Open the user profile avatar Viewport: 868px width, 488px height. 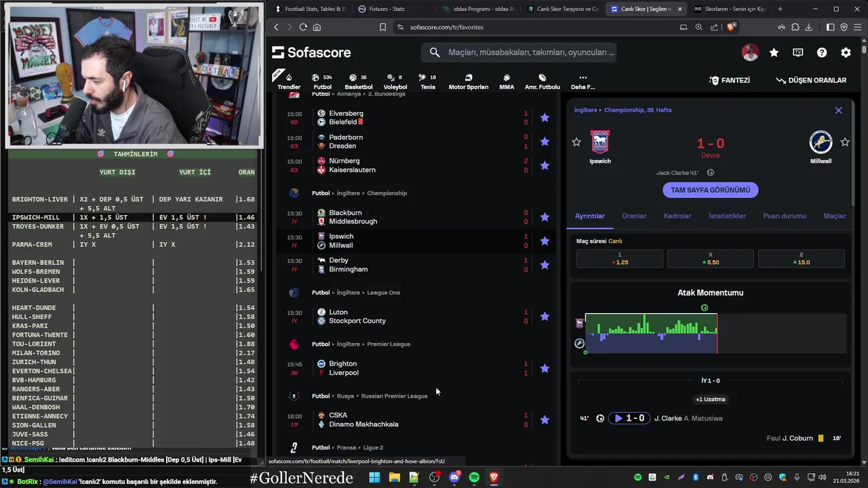coord(750,52)
